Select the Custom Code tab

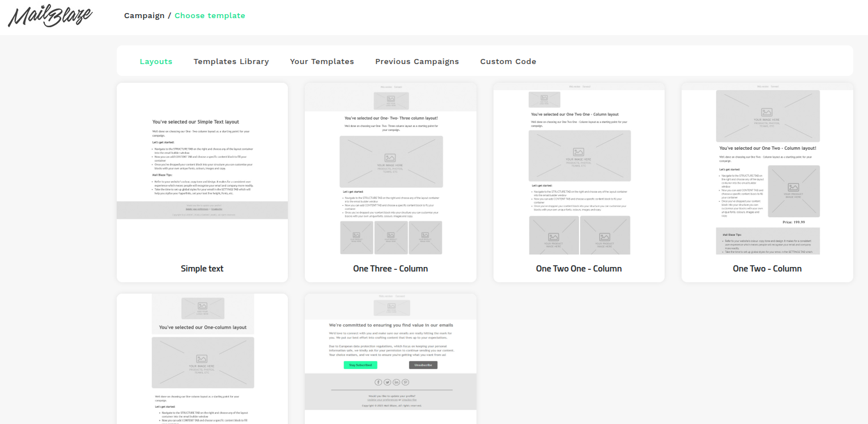click(x=508, y=61)
